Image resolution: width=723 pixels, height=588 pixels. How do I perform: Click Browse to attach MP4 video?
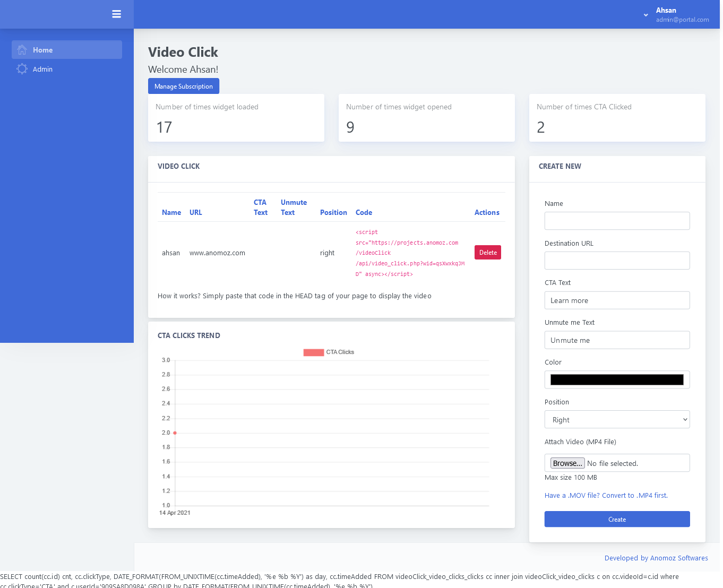(567, 463)
